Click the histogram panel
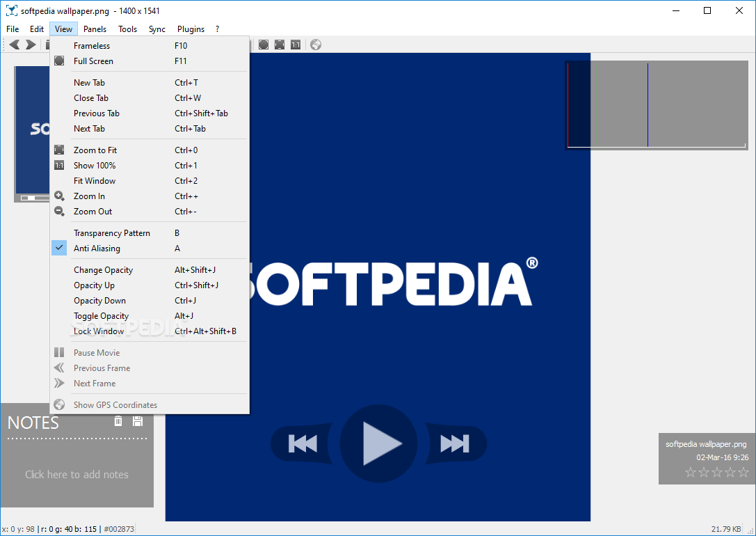The image size is (756, 536). pos(657,105)
